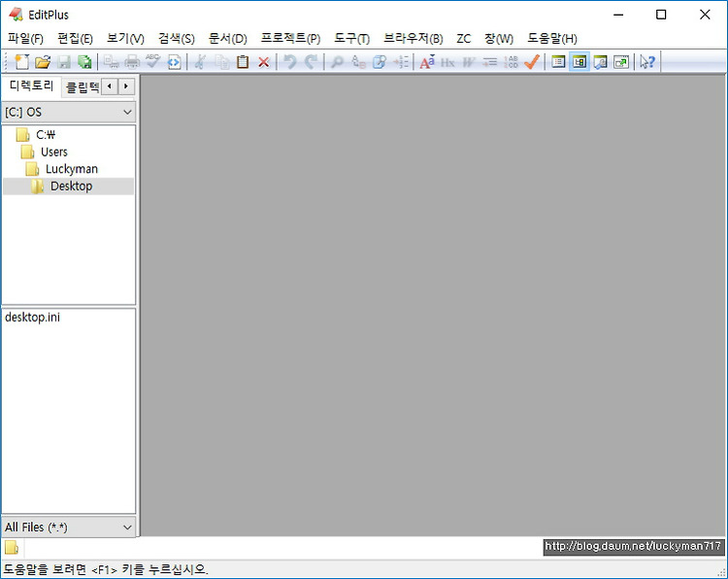
Task: Open the 도구(T) menu
Action: pyautogui.click(x=352, y=38)
